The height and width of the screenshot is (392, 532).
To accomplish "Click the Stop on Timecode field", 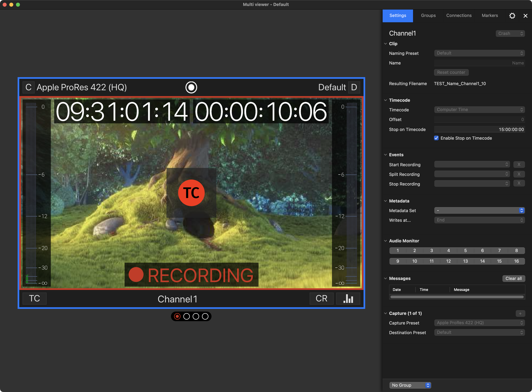I will coord(479,129).
